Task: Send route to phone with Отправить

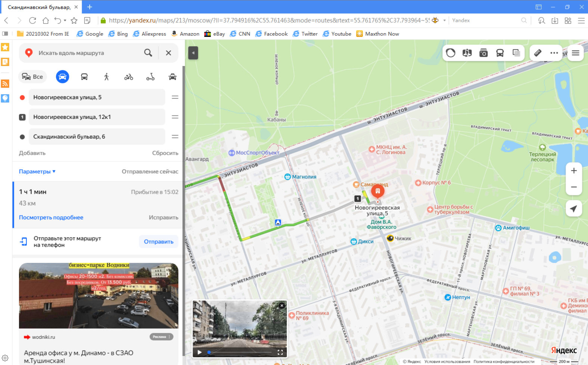Action: (x=159, y=242)
